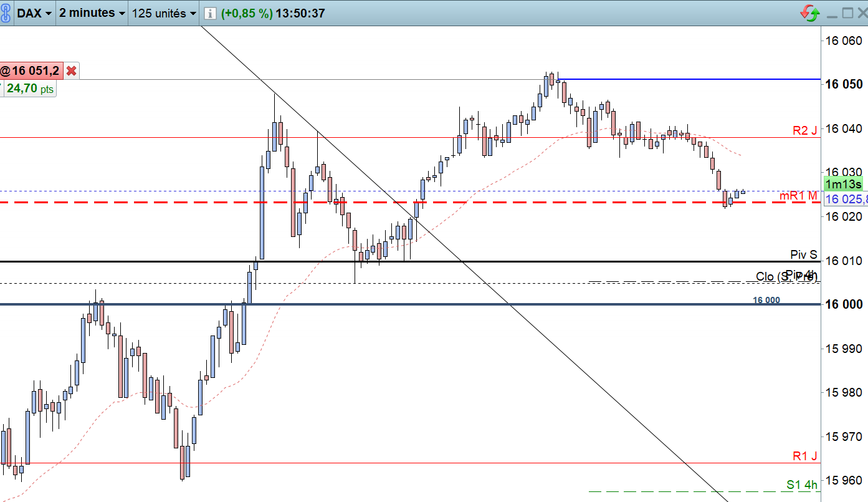Click 15 970 on the price axis

[x=842, y=436]
